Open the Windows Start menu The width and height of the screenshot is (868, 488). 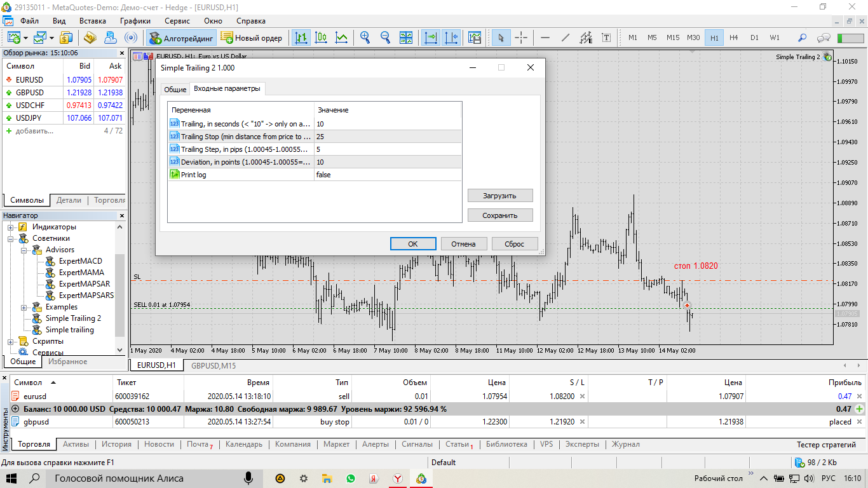[x=12, y=478]
